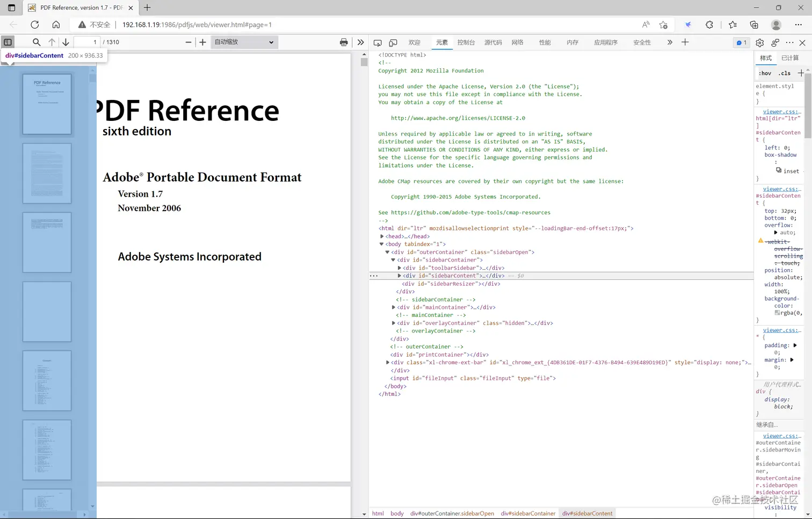The image size is (812, 519).
Task: Collapse the body tabindex element node
Action: [x=382, y=244]
